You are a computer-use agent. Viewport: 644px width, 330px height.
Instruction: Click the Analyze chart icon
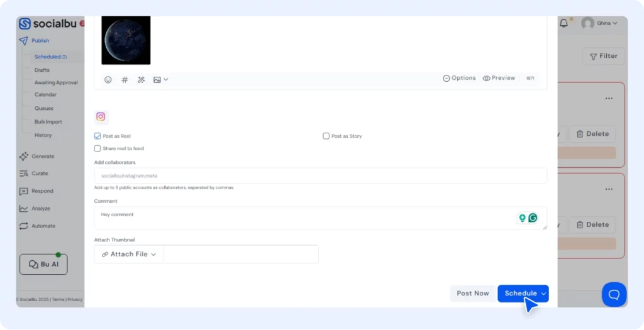pyautogui.click(x=23, y=209)
